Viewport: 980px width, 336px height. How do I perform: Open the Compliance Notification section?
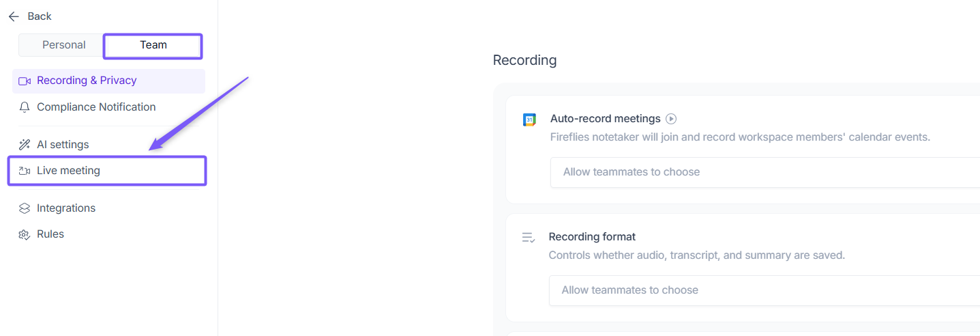click(x=96, y=107)
